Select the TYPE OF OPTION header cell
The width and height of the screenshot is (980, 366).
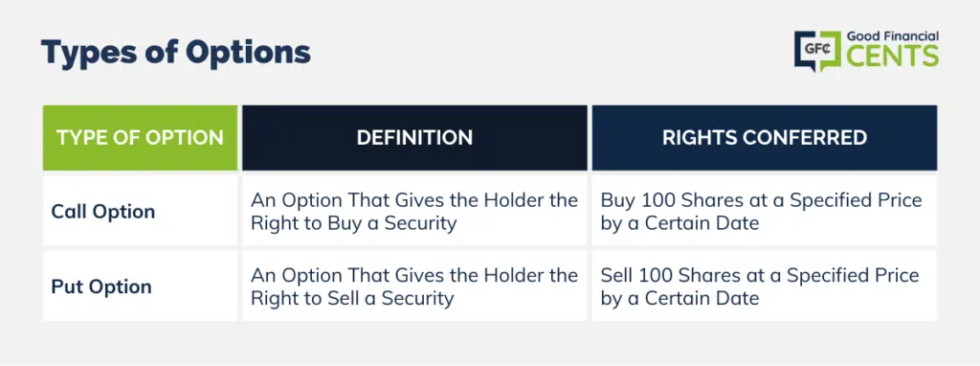point(140,138)
